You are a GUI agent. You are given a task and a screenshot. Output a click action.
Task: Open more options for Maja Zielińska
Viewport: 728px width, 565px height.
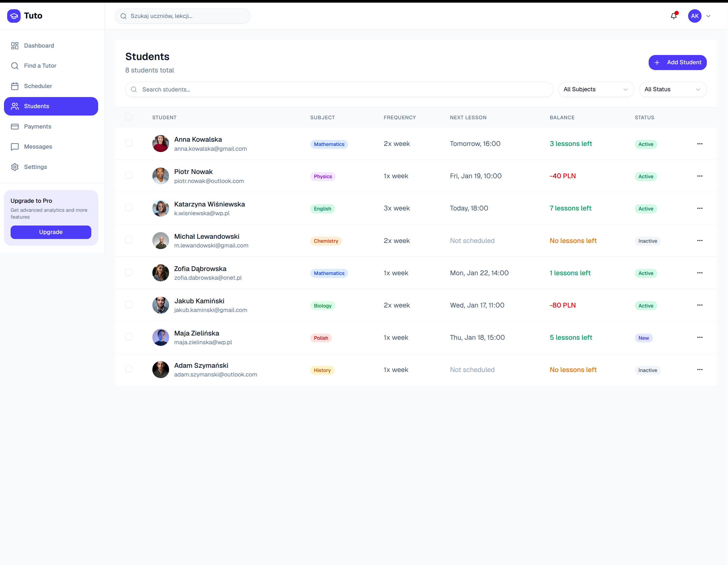700,337
